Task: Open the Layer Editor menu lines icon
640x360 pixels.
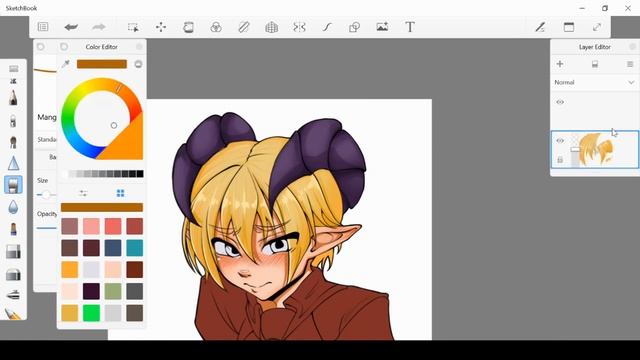Action: click(630, 64)
